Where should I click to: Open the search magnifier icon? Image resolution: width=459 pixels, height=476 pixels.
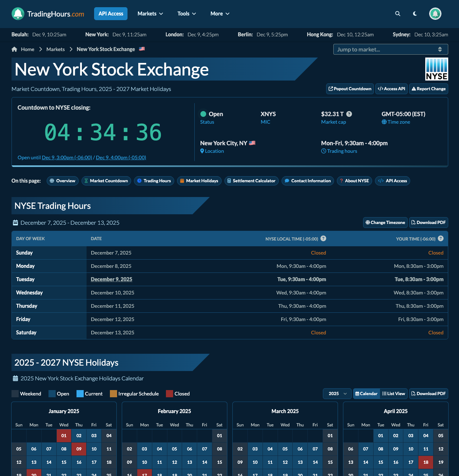(x=398, y=14)
